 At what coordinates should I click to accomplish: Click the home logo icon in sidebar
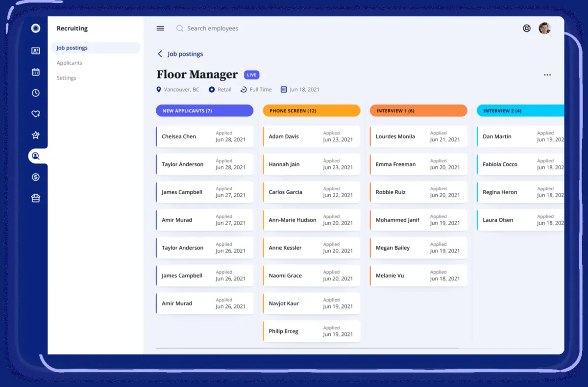(35, 28)
